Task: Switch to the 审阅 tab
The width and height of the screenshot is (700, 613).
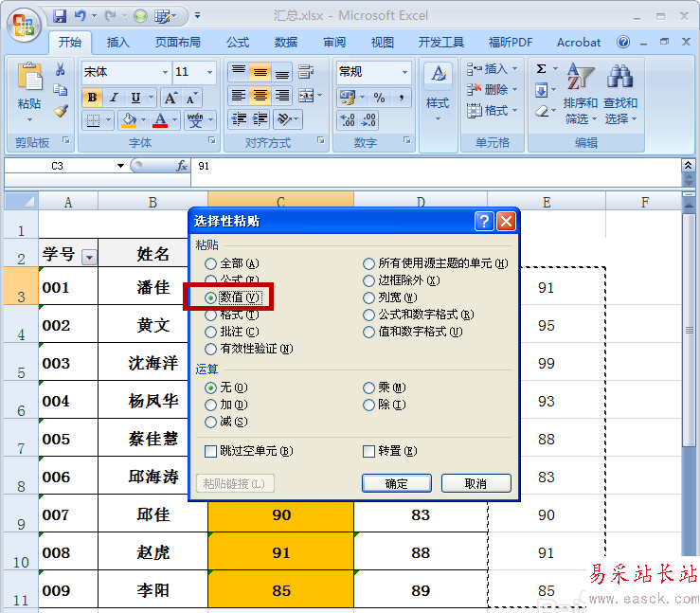Action: (x=334, y=43)
